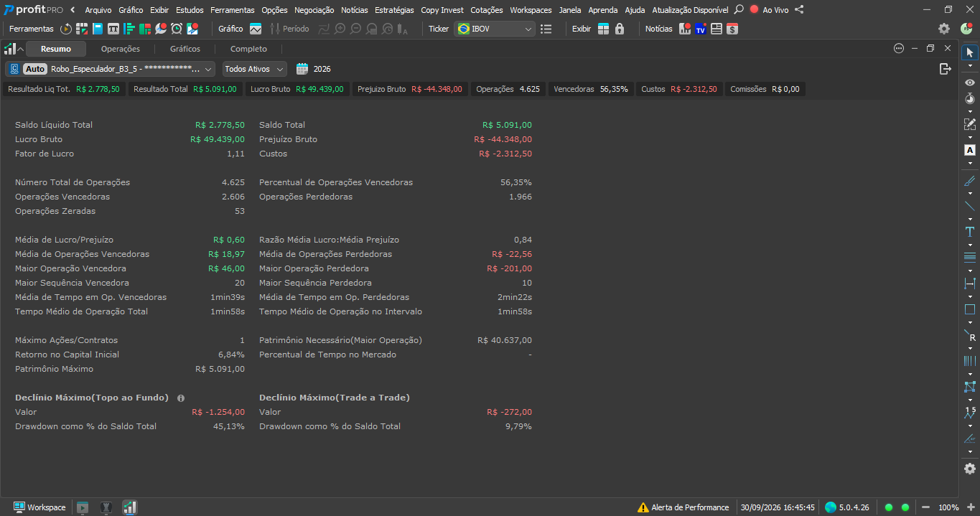Click the alarm clock tool icon
This screenshot has width=980, height=516.
tap(177, 29)
